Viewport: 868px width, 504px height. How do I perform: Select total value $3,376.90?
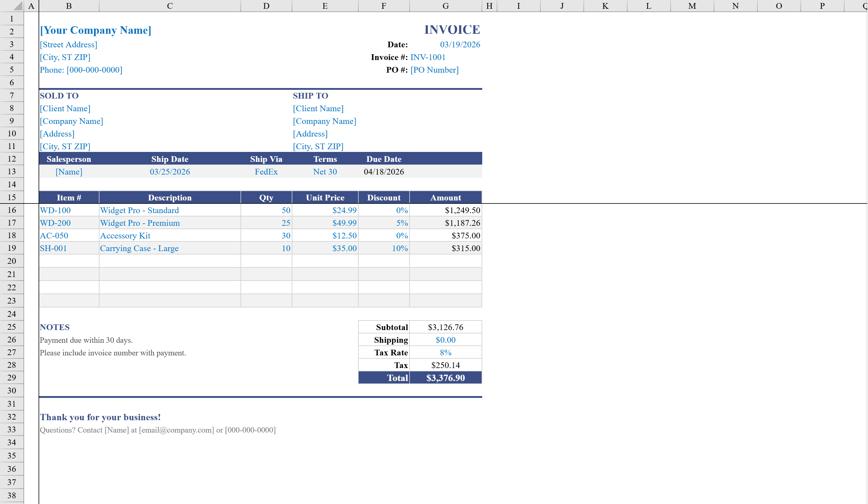click(446, 378)
